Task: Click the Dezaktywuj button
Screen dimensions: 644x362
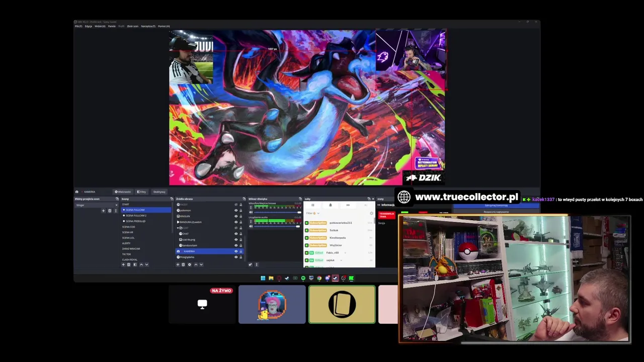Action: 159,192
